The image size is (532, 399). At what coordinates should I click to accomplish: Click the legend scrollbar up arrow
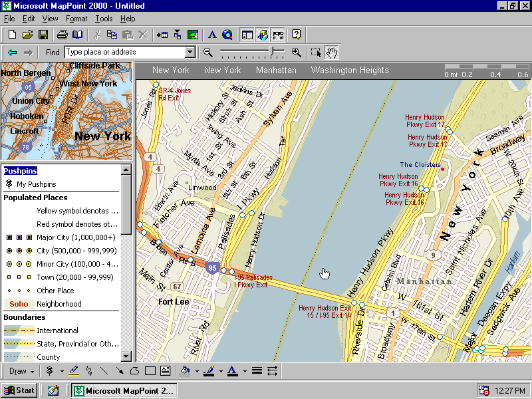coord(126,170)
